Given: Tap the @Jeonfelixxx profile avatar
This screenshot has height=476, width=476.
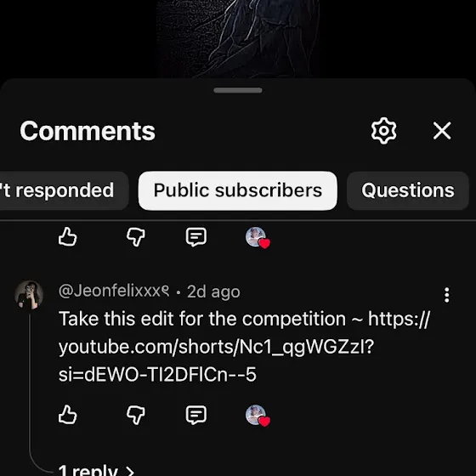Looking at the screenshot, I should pyautogui.click(x=29, y=295).
